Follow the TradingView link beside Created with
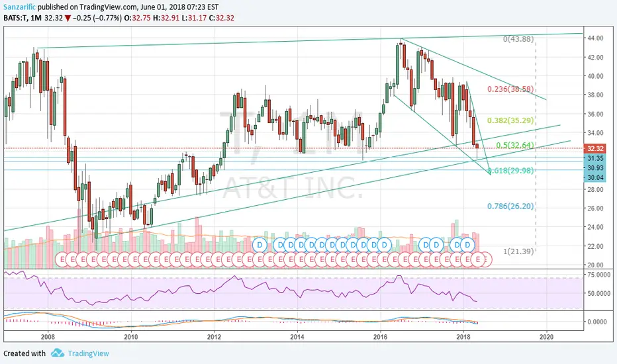Image resolution: width=617 pixels, height=364 pixels. (89, 353)
